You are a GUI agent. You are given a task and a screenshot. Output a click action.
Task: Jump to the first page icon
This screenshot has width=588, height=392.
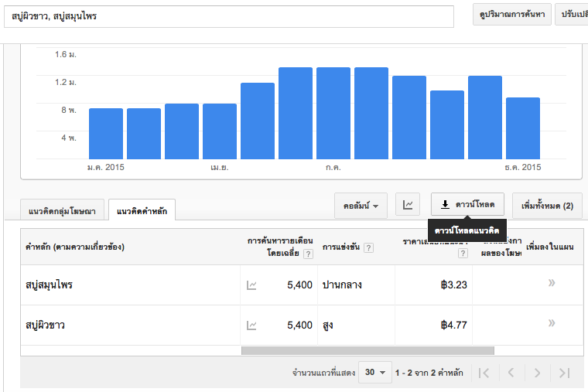484,373
